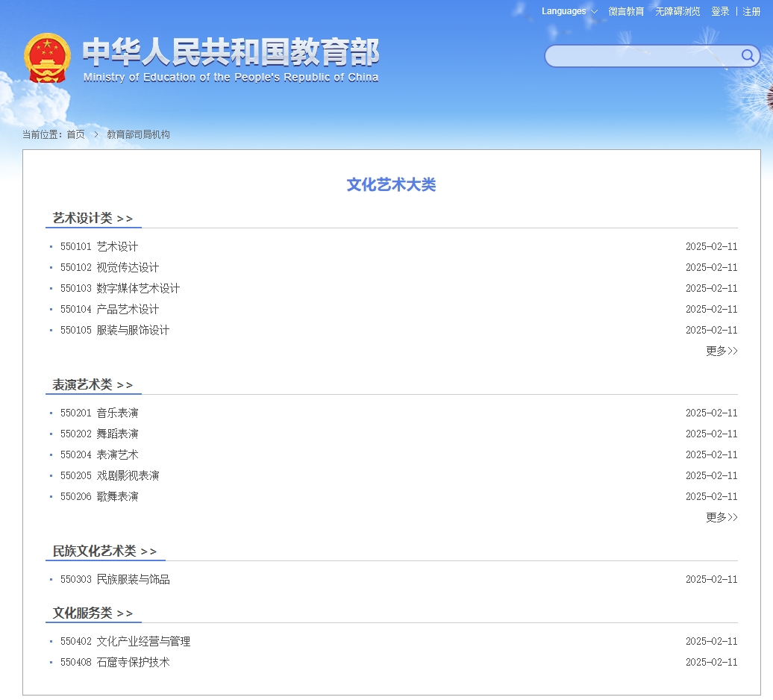
Task: Open 550303 民族服装与饰品 entry
Action: coord(115,579)
